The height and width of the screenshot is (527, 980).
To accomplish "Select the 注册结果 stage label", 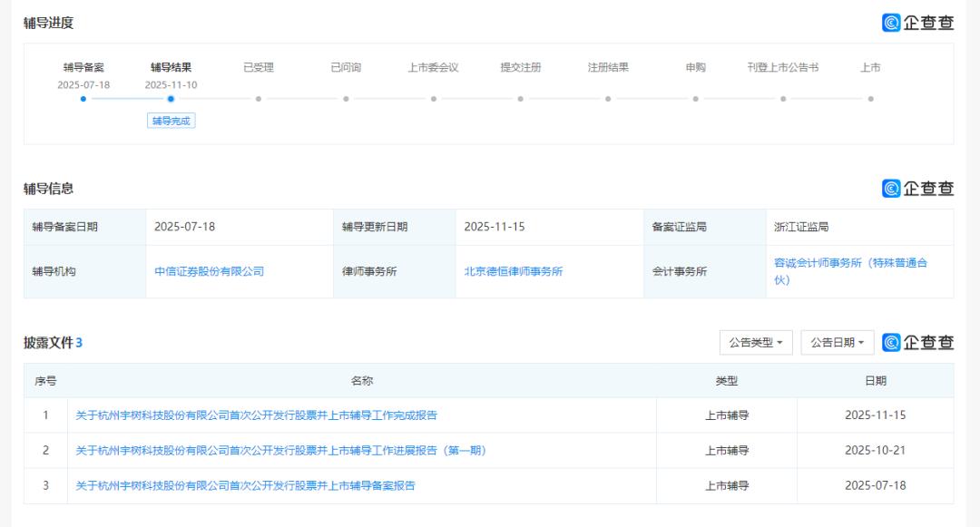I will pyautogui.click(x=607, y=67).
